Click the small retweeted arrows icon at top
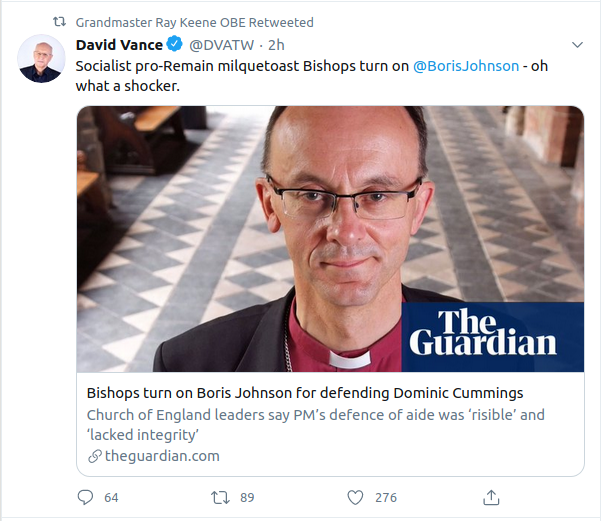The height and width of the screenshot is (521, 606). click(x=60, y=22)
